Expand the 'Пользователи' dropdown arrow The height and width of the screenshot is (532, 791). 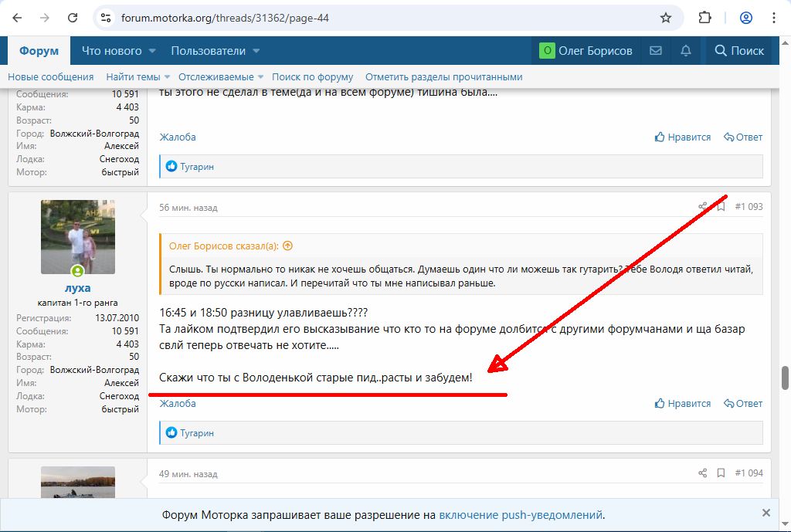(256, 51)
